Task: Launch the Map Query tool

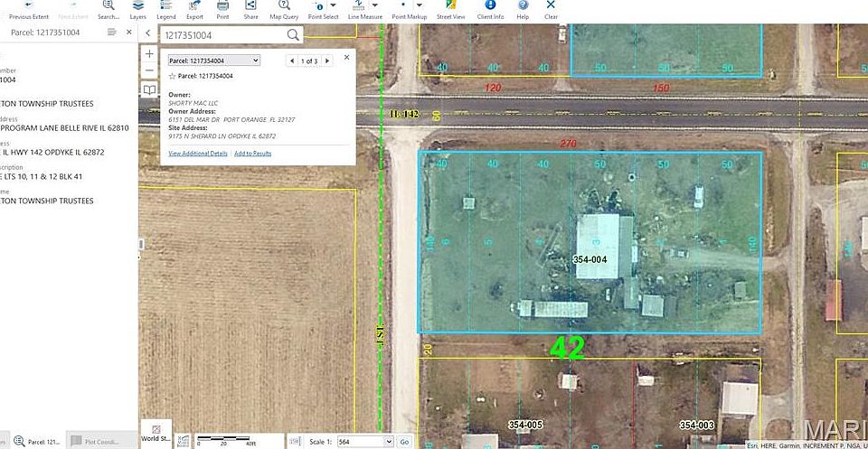Action: coord(284,10)
